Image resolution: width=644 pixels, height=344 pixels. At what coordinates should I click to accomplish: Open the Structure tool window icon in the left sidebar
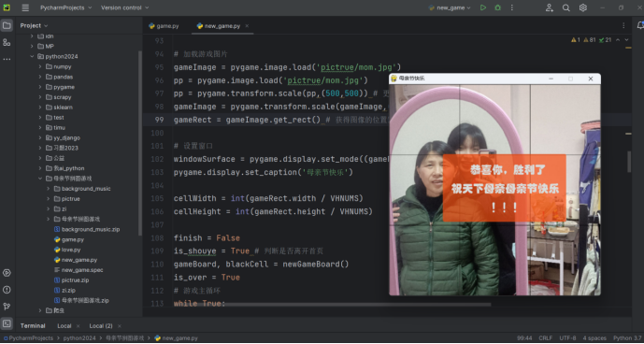pyautogui.click(x=7, y=42)
